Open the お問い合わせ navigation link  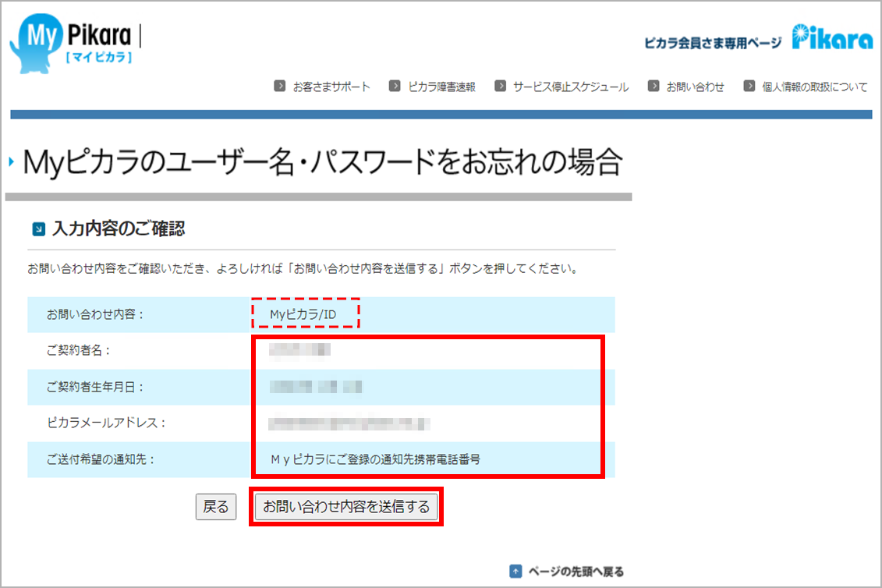tap(696, 87)
